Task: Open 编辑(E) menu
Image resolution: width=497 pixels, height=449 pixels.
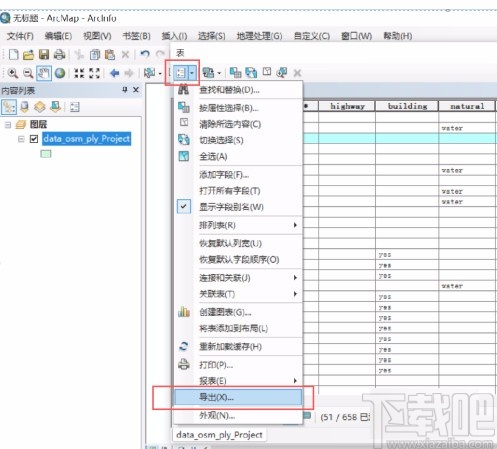Action: point(58,36)
